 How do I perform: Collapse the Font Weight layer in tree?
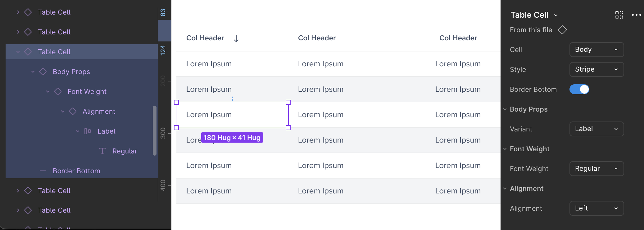click(48, 91)
